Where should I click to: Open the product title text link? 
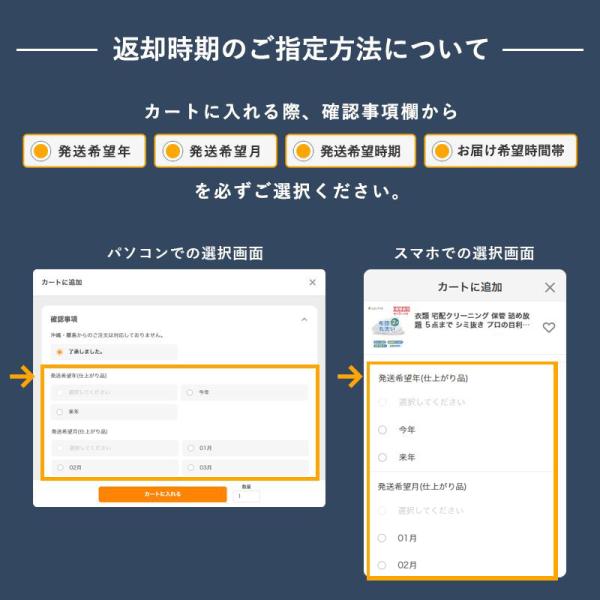473,320
